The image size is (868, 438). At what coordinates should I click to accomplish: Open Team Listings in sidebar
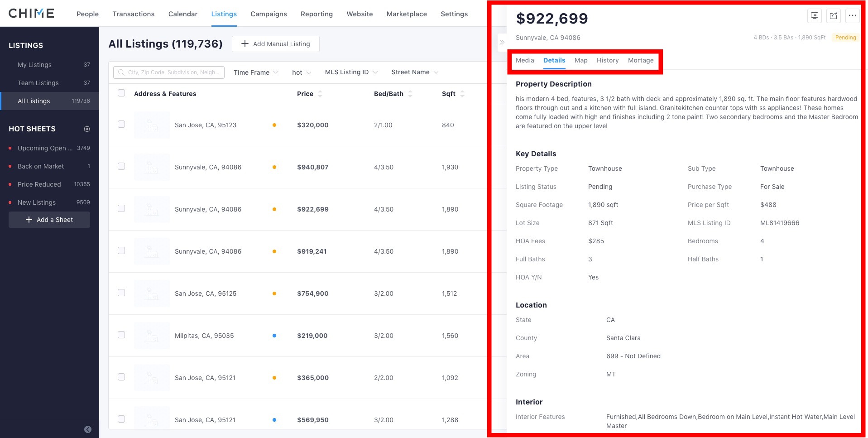tap(50, 83)
